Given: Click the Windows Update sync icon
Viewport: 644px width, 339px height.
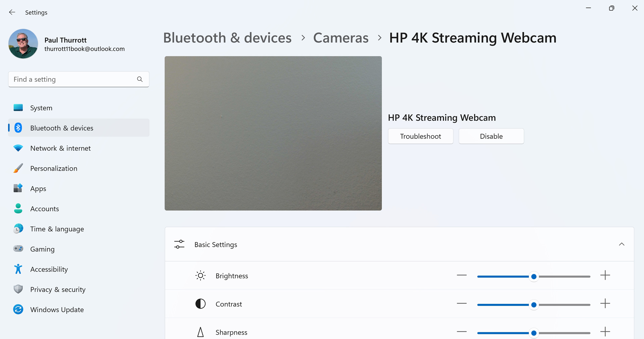Looking at the screenshot, I should coord(18,310).
